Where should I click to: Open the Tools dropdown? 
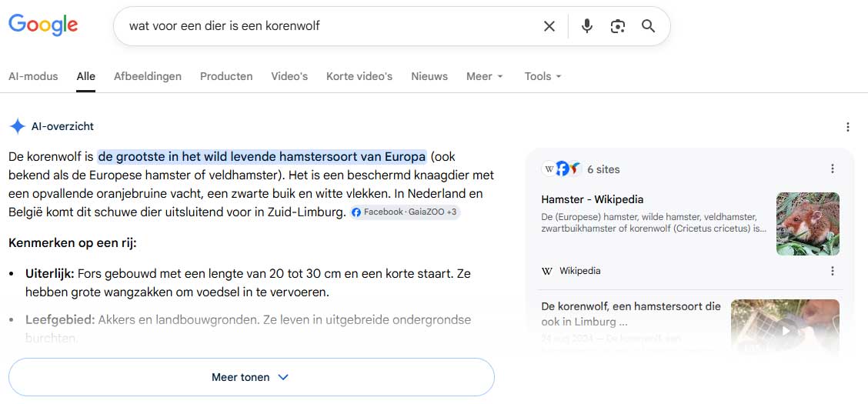(x=543, y=76)
